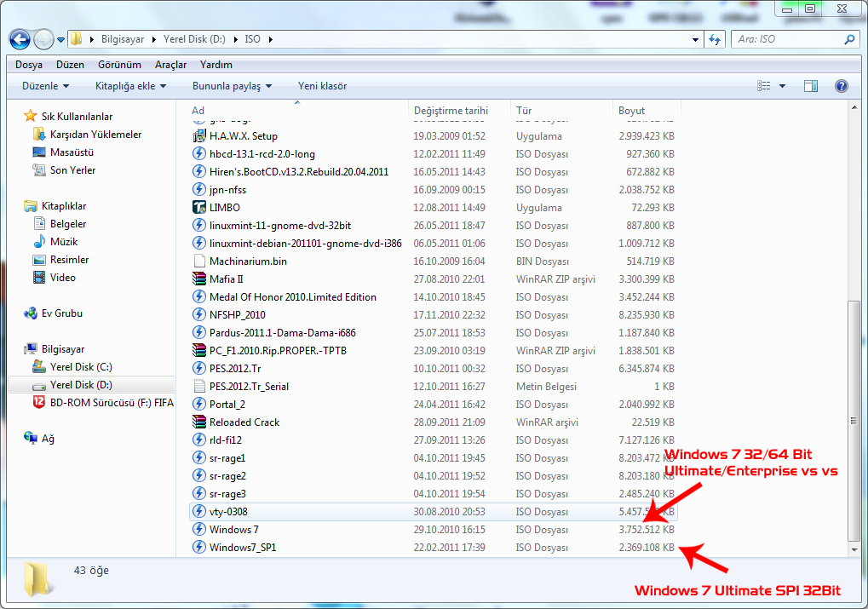
Task: Open the view options dropdown arrow
Action: [x=782, y=86]
